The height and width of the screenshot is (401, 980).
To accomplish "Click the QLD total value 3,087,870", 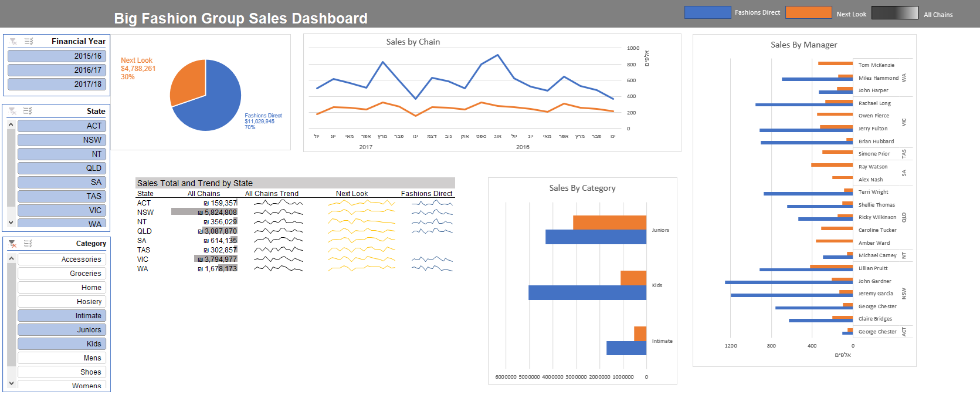I will pos(217,231).
